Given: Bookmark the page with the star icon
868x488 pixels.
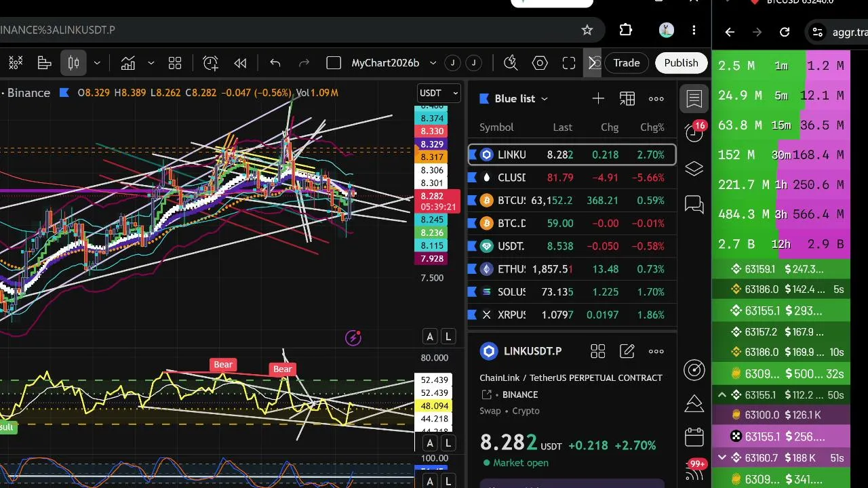Looking at the screenshot, I should click(587, 30).
